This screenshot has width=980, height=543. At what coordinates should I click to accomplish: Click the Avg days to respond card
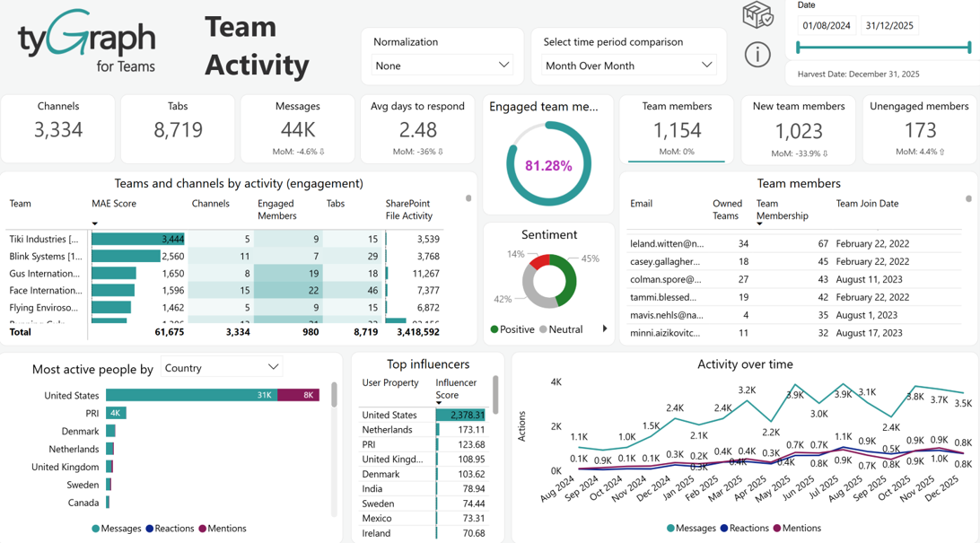pyautogui.click(x=417, y=128)
